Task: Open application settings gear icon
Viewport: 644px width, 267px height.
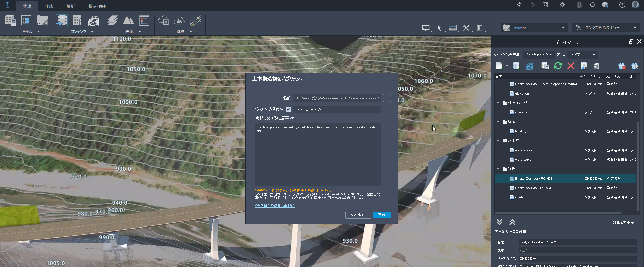Action: pyautogui.click(x=562, y=5)
